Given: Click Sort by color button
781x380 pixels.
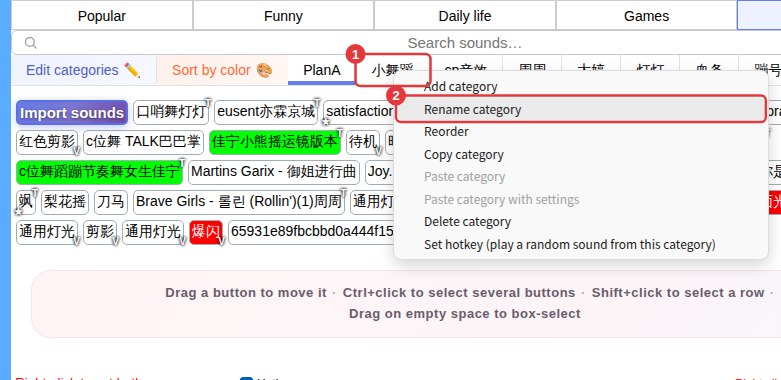Looking at the screenshot, I should pos(222,70).
